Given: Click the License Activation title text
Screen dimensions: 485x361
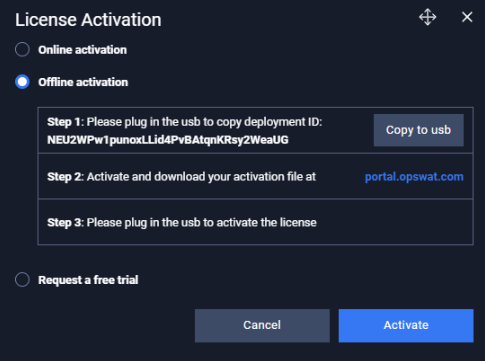Looking at the screenshot, I should (x=88, y=20).
